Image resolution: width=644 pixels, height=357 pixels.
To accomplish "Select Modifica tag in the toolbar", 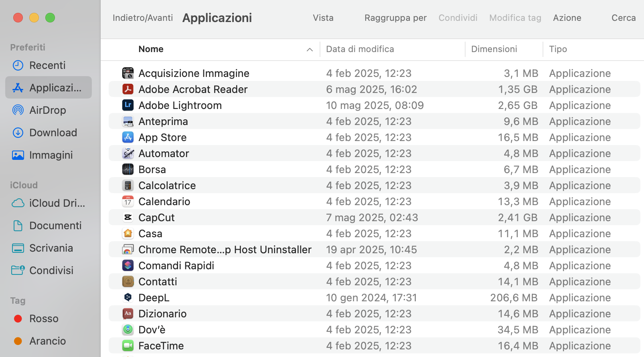I will click(x=515, y=18).
